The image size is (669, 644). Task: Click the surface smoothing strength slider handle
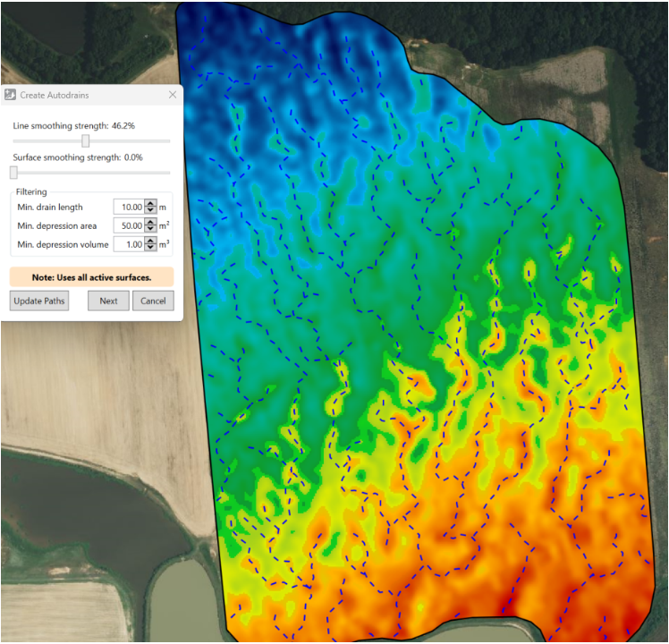click(x=14, y=173)
